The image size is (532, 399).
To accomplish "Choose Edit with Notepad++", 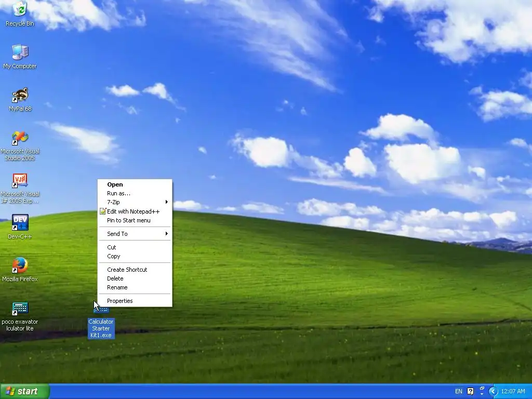I will (x=135, y=211).
